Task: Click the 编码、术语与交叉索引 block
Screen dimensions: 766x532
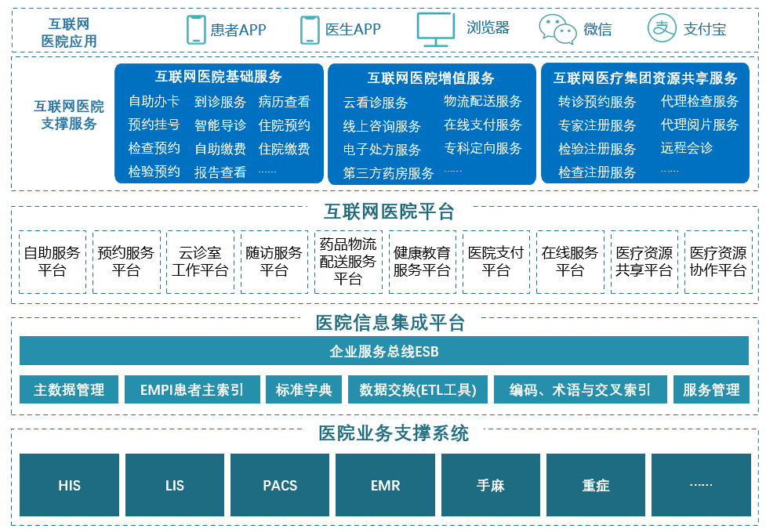Action: tap(580, 389)
